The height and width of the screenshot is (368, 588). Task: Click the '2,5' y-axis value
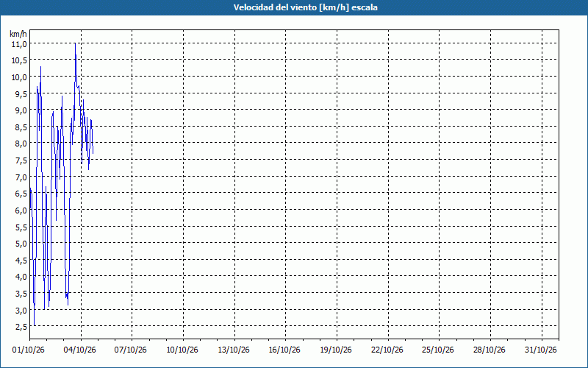(x=21, y=327)
